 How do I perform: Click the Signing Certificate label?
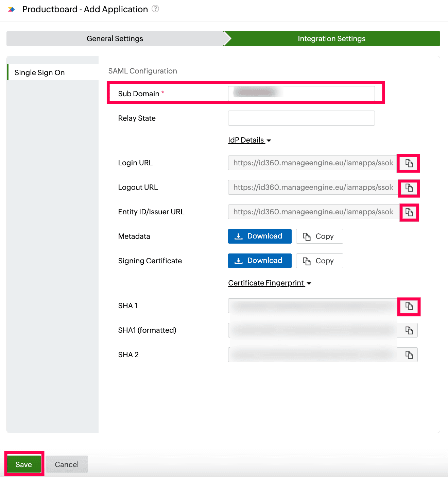click(x=150, y=261)
